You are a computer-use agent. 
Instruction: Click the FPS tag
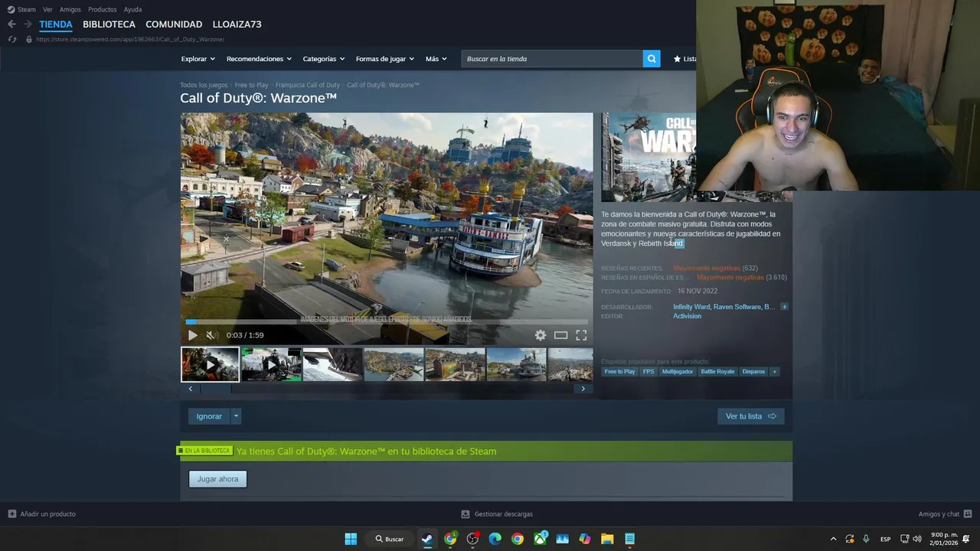(x=648, y=372)
